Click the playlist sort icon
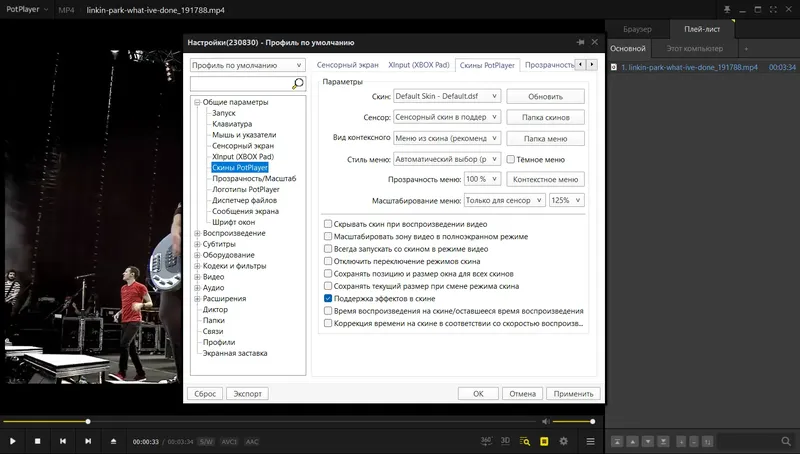Screen dimensions: 800x454 coord(707,442)
